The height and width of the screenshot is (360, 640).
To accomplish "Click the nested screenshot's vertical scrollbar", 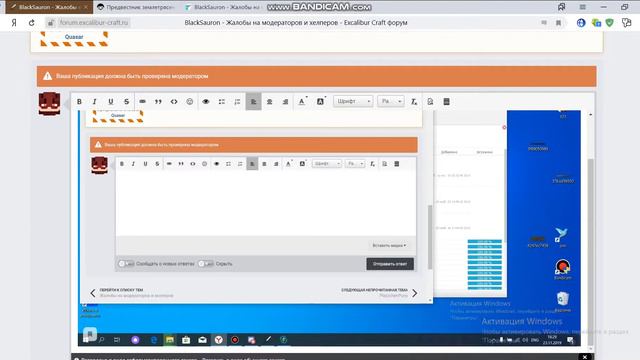I will pyautogui.click(x=430, y=237).
